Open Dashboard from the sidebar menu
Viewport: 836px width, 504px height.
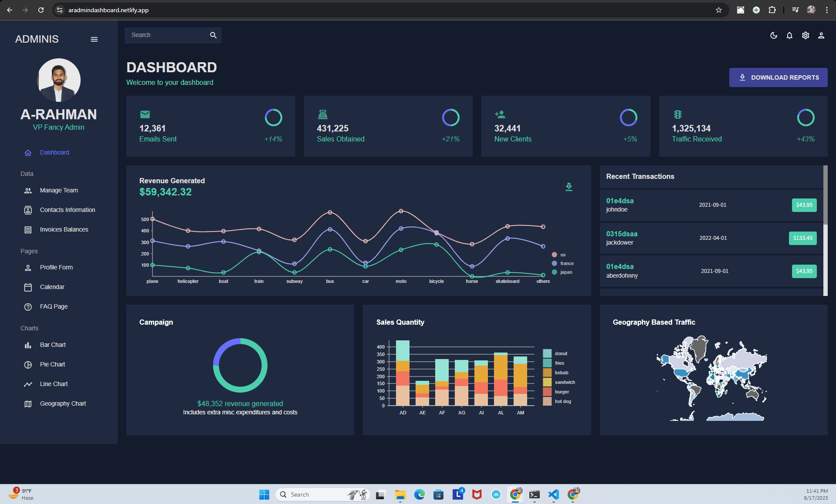[54, 152]
